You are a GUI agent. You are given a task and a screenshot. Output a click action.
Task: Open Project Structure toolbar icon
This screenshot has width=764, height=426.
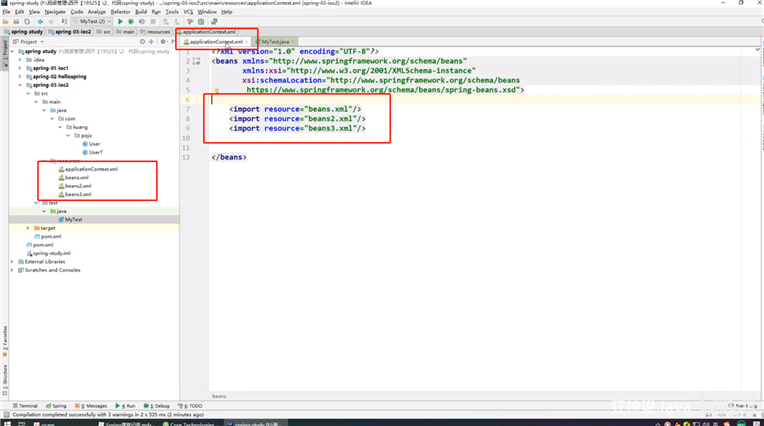[201, 21]
